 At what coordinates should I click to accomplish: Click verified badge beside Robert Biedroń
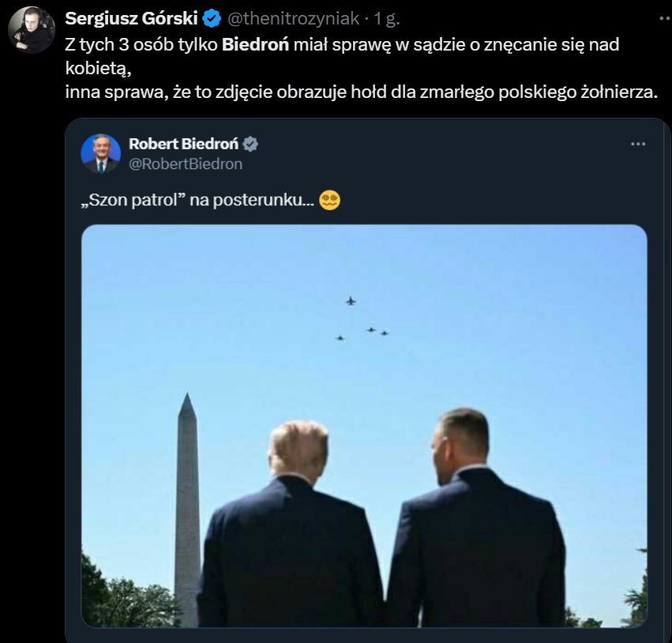(x=250, y=144)
